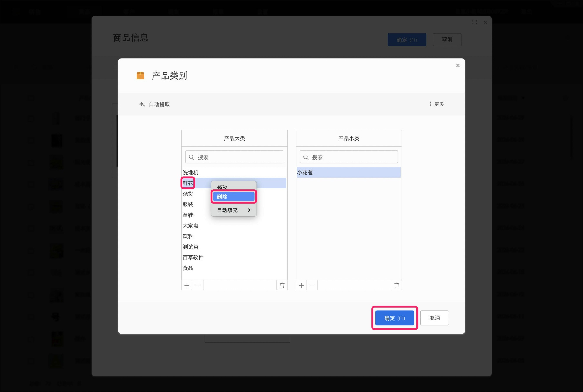Select 童鞋 category
The image size is (583, 392).
[234, 215]
